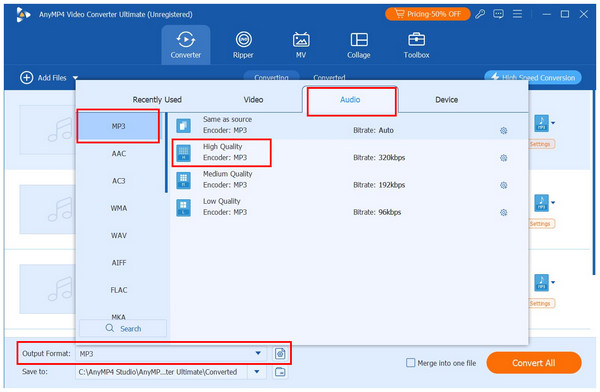The image size is (600, 392).
Task: Open the Collage module
Action: [x=359, y=45]
